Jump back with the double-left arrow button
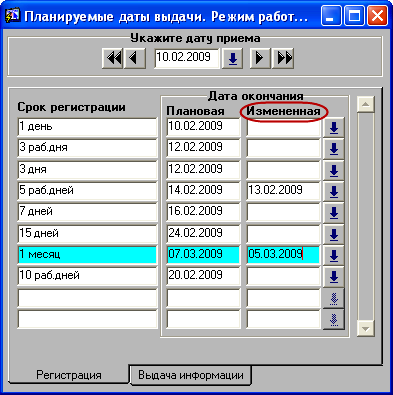The image size is (393, 395). click(113, 59)
